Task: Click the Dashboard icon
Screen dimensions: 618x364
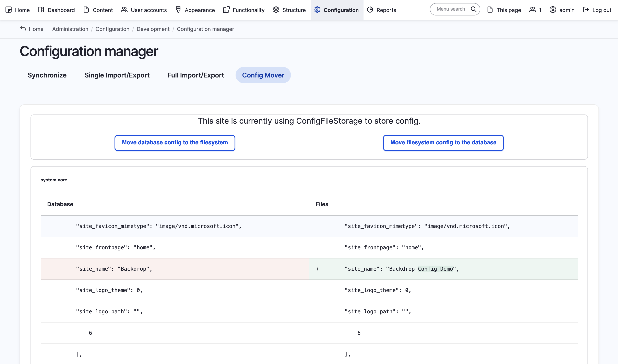Action: [41, 10]
